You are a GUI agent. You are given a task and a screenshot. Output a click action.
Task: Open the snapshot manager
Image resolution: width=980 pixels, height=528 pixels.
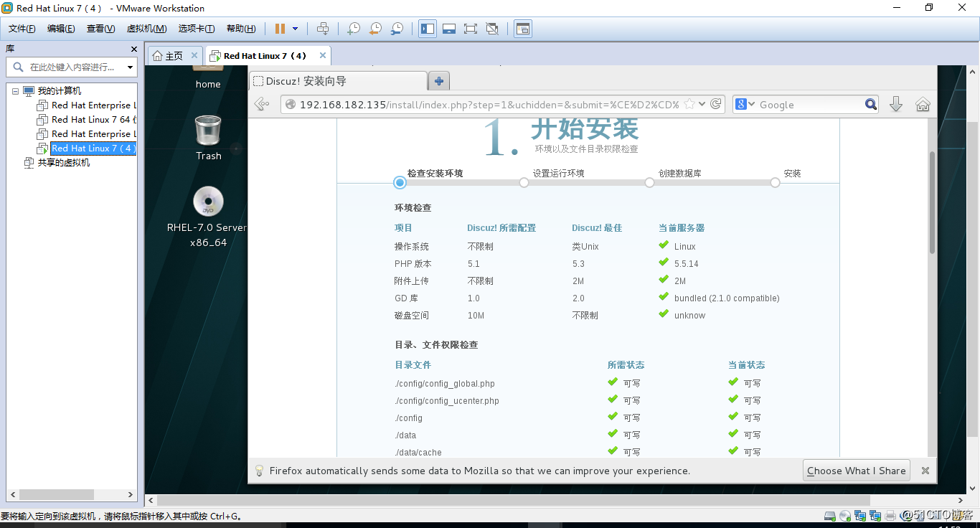[x=397, y=29]
